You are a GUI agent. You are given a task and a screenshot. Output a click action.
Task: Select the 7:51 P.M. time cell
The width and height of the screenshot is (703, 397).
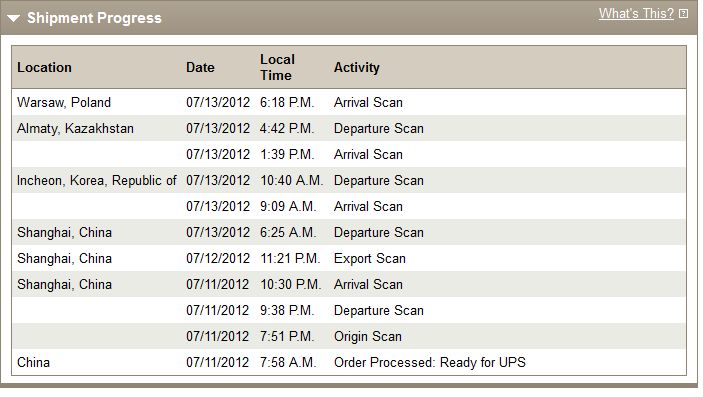[x=287, y=336]
